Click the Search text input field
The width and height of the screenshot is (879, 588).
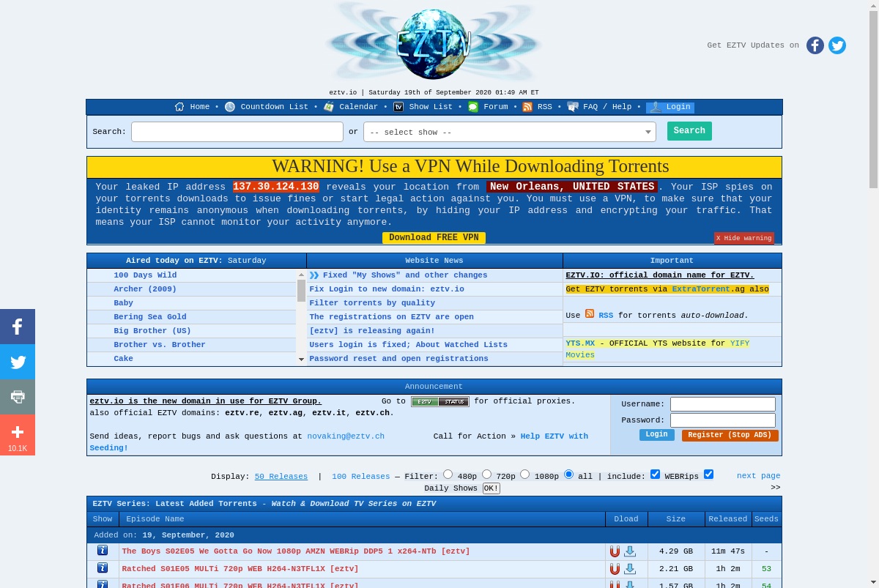click(237, 132)
